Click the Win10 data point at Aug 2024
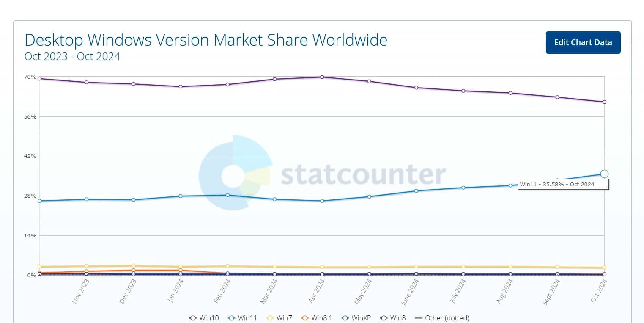The height and width of the screenshot is (323, 644). coord(510,93)
